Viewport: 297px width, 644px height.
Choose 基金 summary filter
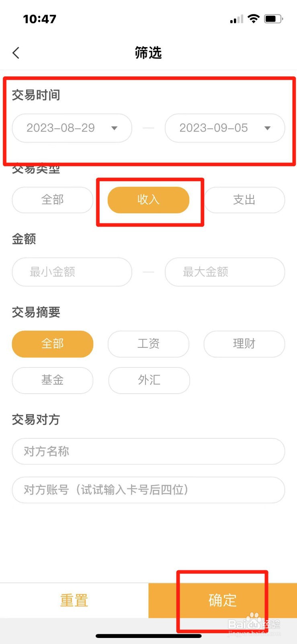(x=53, y=380)
